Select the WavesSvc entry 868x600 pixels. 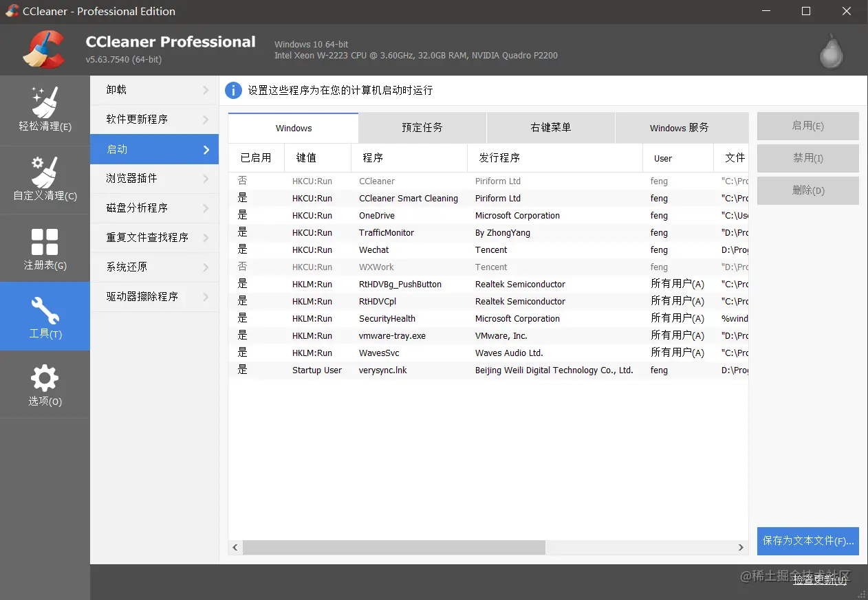pyautogui.click(x=488, y=353)
